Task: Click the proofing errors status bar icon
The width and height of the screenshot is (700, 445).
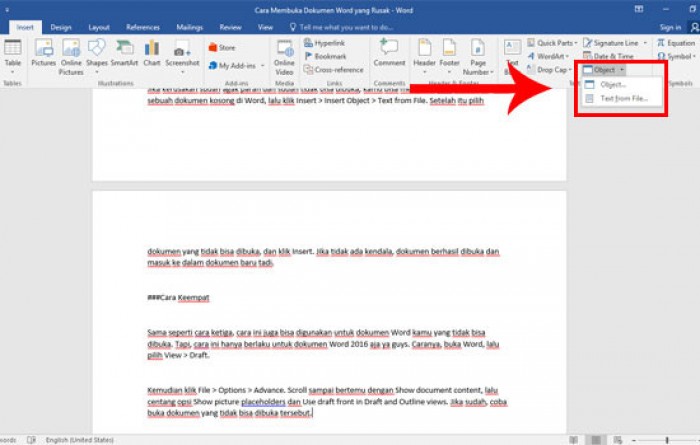Action: [x=31, y=440]
